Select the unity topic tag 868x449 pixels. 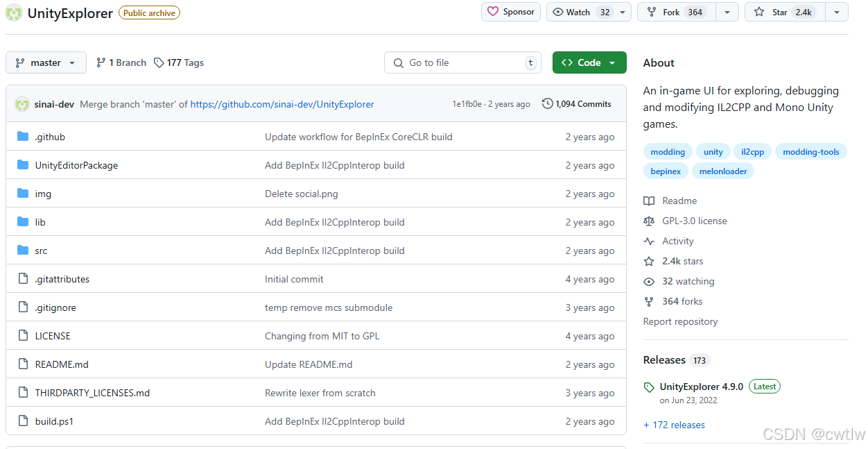[713, 152]
